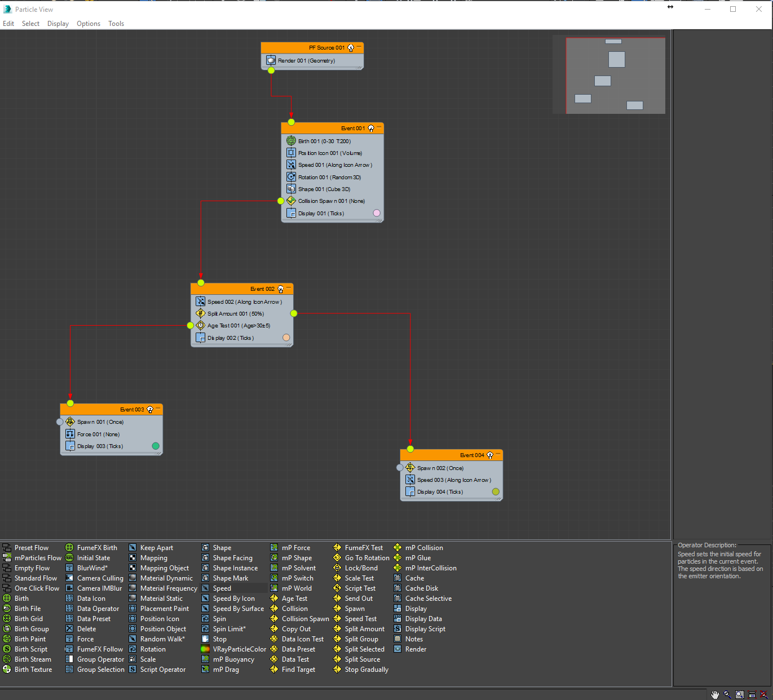Click the Particle View app icon in title bar
The height and width of the screenshot is (700, 773).
tap(7, 9)
